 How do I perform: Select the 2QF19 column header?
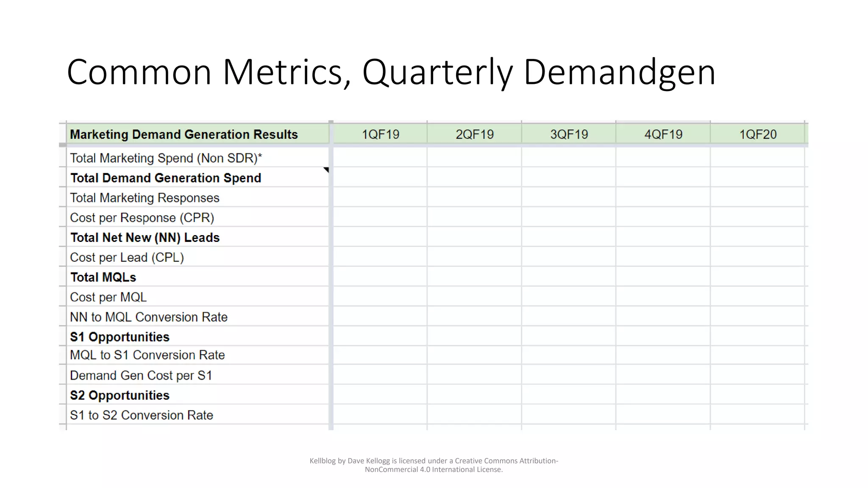click(474, 134)
